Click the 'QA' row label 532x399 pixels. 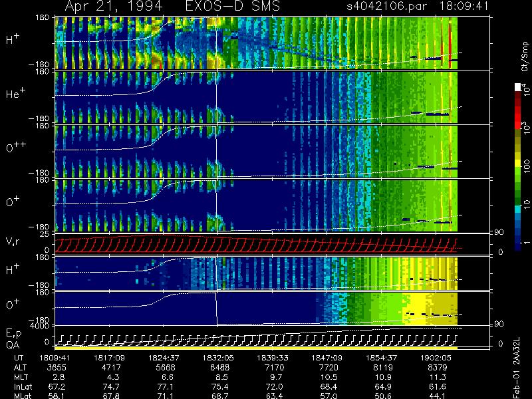(x=13, y=345)
